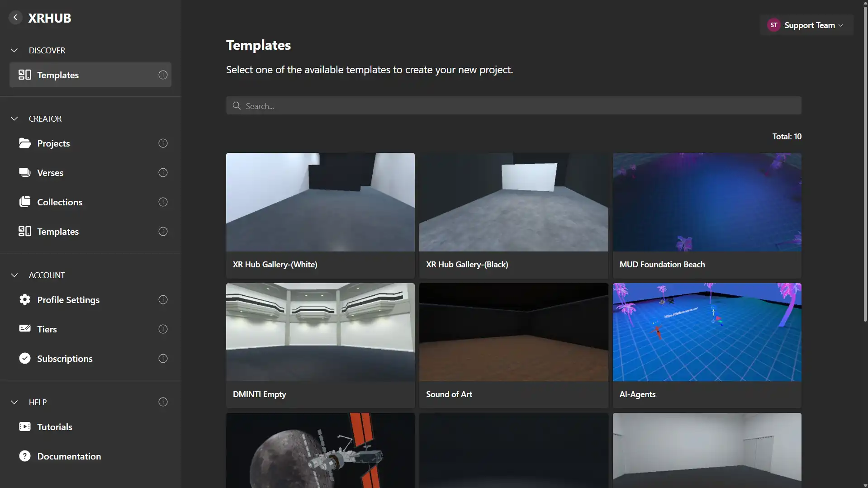Open the Tutorials link

[x=90, y=427]
